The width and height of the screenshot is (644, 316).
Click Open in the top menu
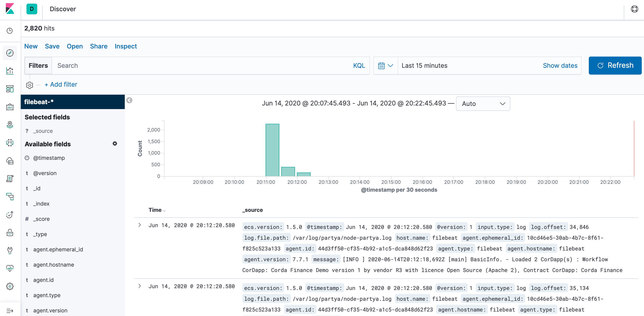(x=74, y=46)
